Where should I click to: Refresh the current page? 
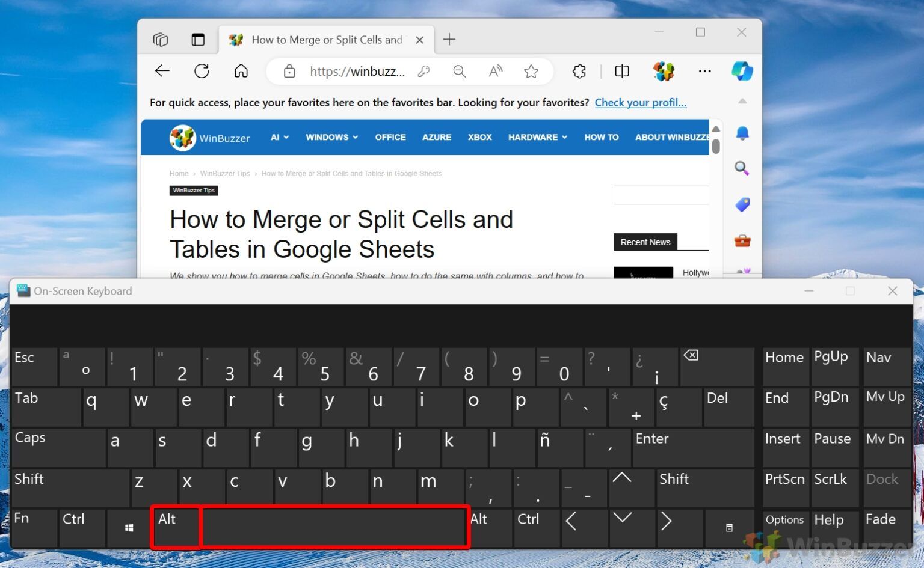(202, 71)
